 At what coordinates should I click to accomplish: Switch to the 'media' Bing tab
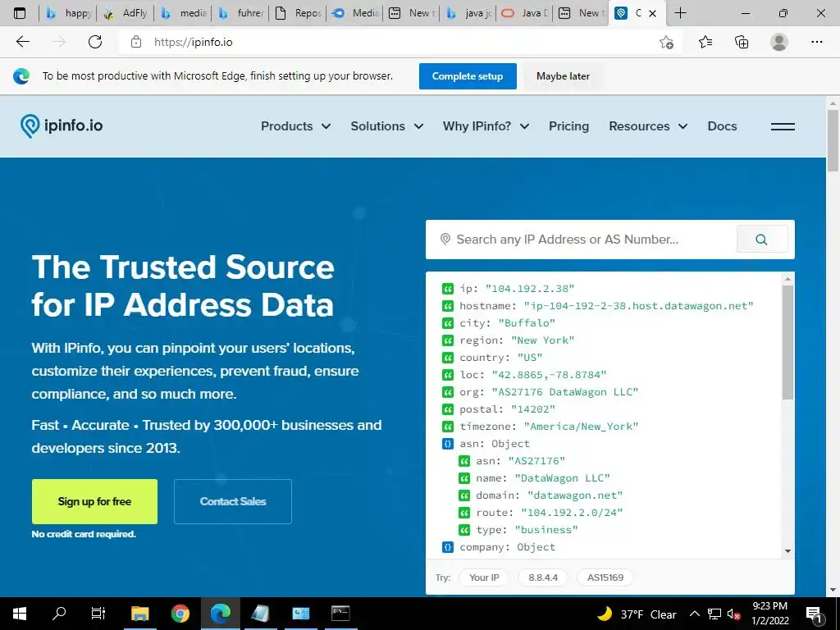coord(183,13)
